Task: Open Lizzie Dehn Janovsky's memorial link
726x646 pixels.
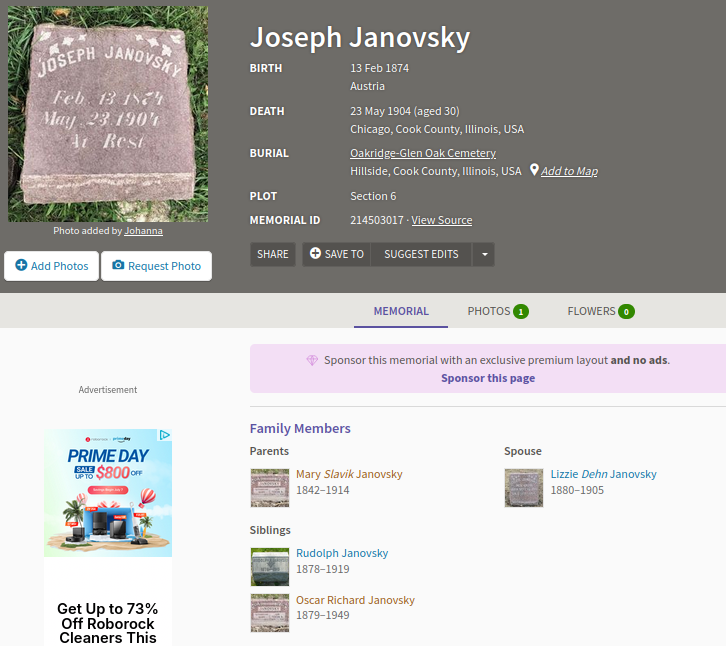Action: (603, 474)
